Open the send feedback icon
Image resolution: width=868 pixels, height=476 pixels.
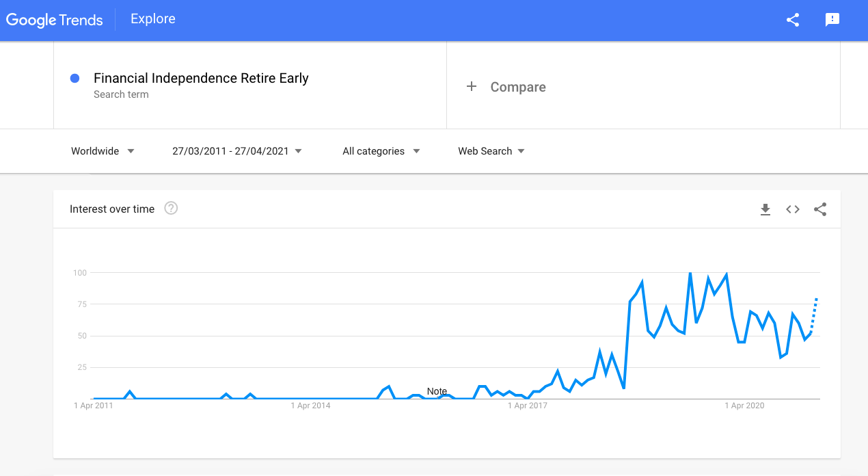coord(832,20)
